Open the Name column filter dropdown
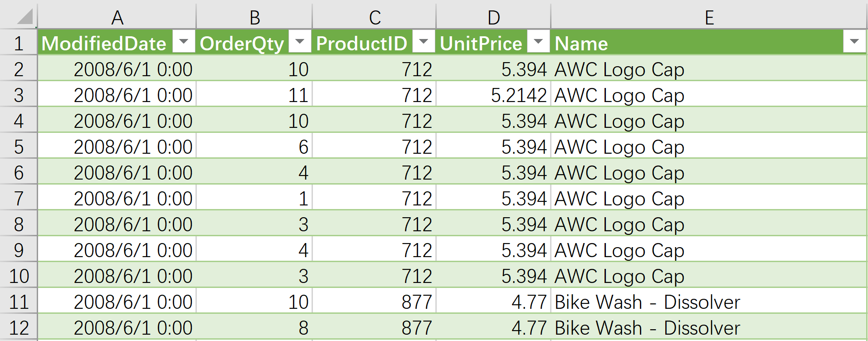868x341 pixels. 854,42
